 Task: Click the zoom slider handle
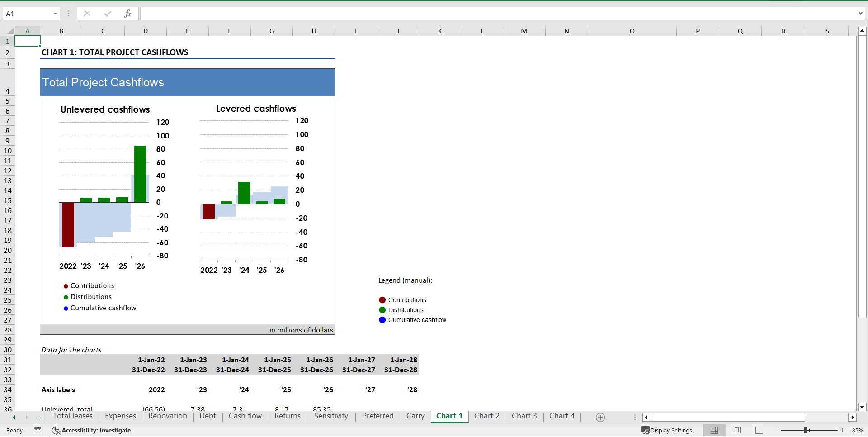pos(805,430)
